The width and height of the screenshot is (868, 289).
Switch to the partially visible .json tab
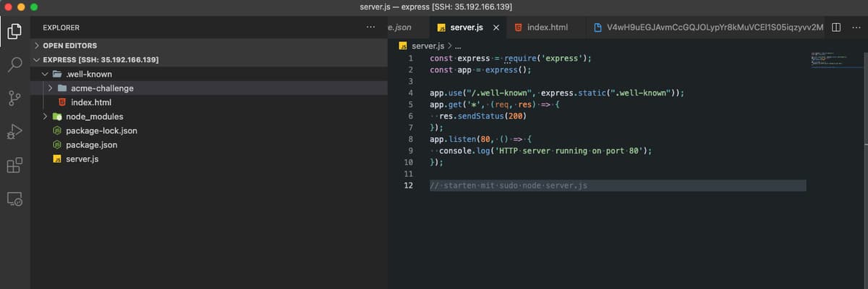(408, 28)
